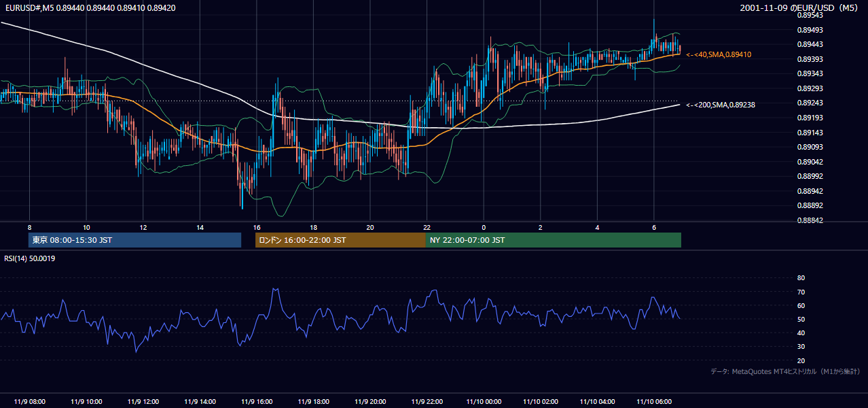Click price level 0.89443 on the axis

point(811,44)
